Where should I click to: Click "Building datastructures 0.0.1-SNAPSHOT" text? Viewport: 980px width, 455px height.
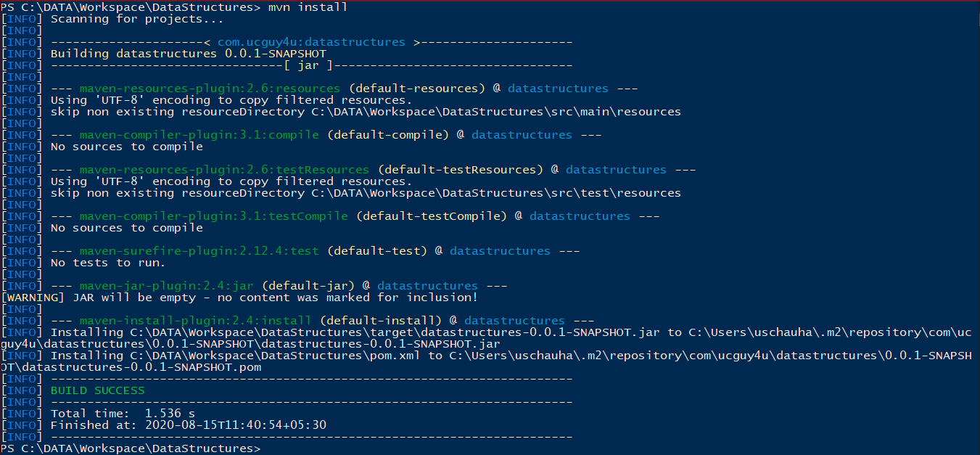click(x=188, y=54)
